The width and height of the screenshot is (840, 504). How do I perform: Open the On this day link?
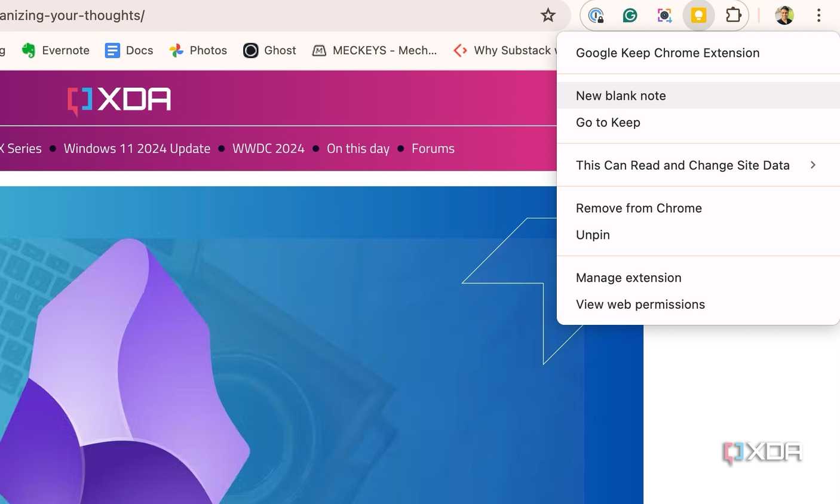tap(358, 149)
